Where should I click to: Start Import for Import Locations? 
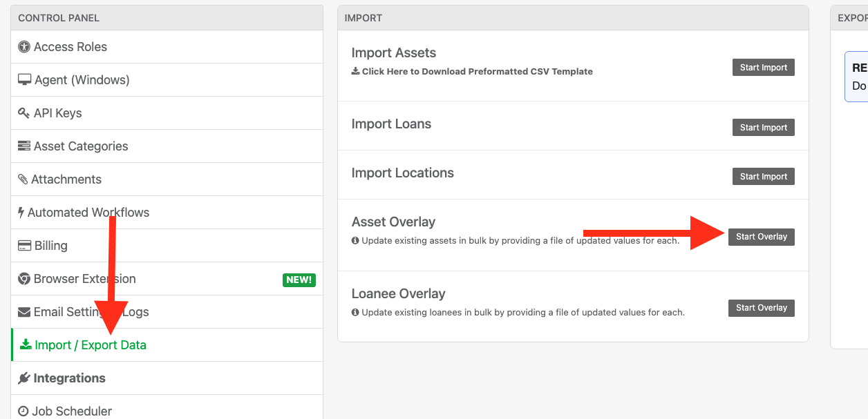(763, 176)
